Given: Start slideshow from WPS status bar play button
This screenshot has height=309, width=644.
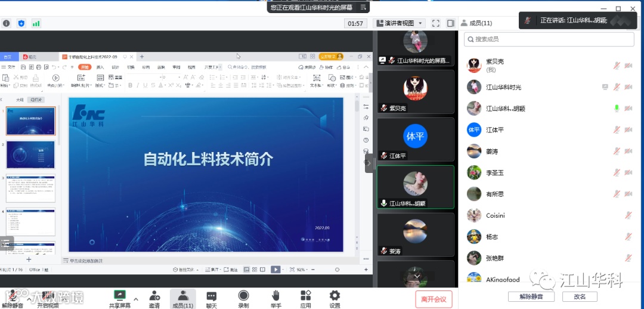Looking at the screenshot, I should [275, 270].
